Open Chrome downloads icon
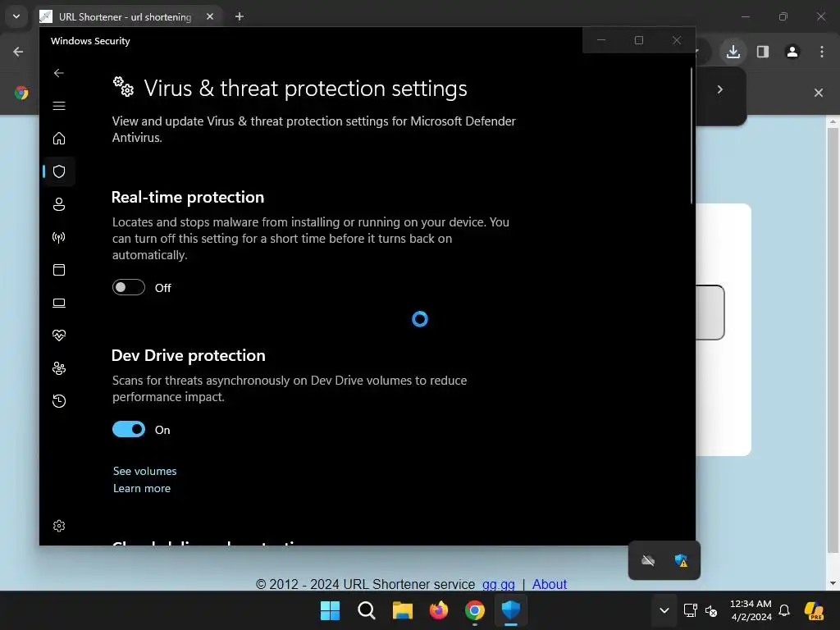The height and width of the screenshot is (630, 840). click(733, 52)
